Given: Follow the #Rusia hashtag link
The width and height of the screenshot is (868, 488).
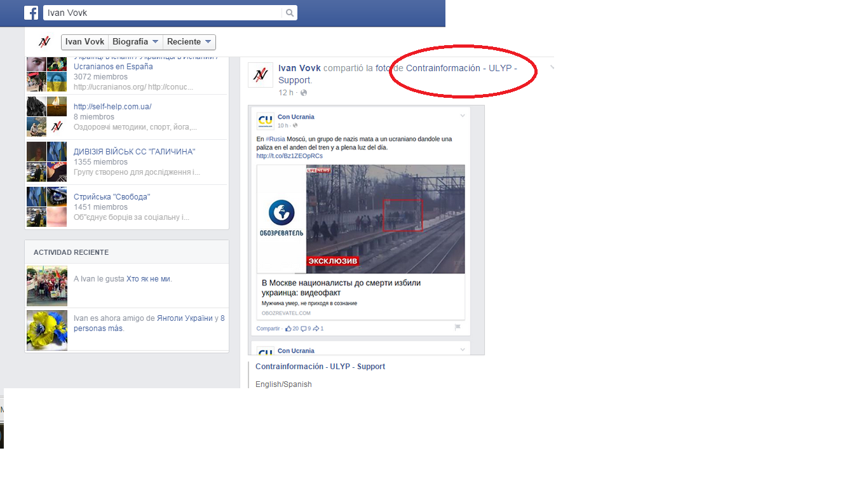Looking at the screenshot, I should click(275, 139).
